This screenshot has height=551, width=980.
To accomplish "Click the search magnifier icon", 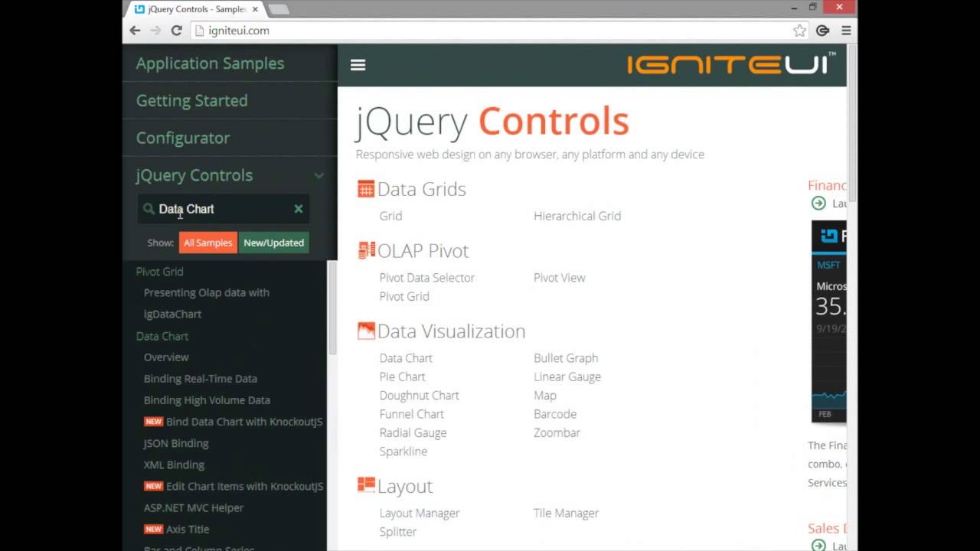I will click(149, 209).
